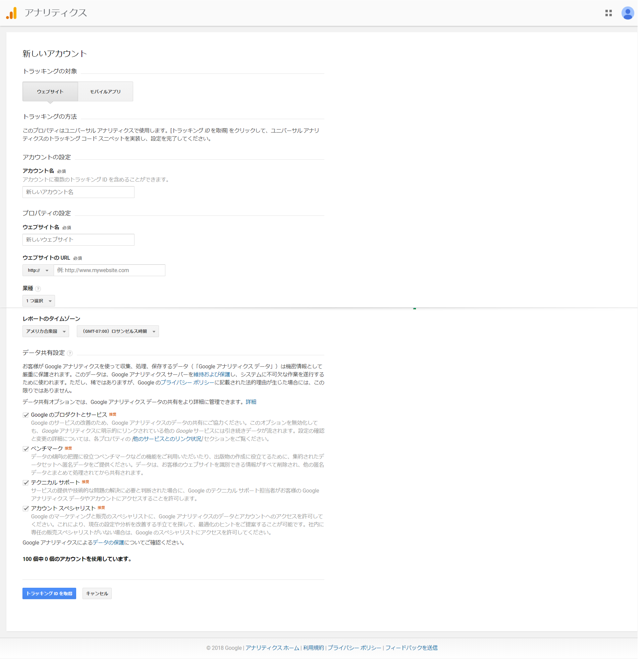Click the © 2018 Google footer text
644x659 pixels.
coord(224,648)
